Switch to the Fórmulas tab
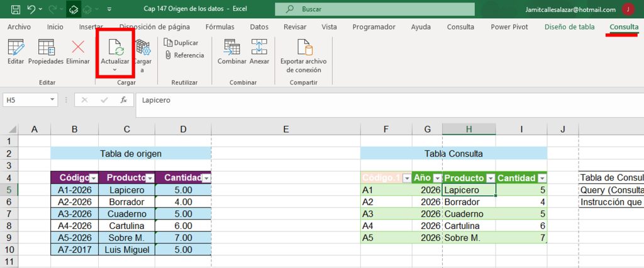 pyautogui.click(x=219, y=27)
